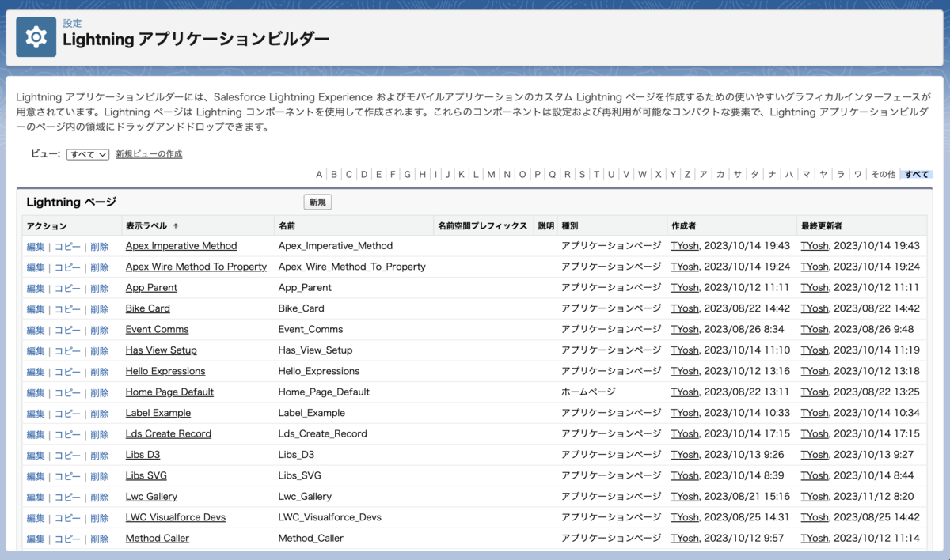950x560 pixels.
Task: Open Has View Setup page link
Action: coord(161,350)
